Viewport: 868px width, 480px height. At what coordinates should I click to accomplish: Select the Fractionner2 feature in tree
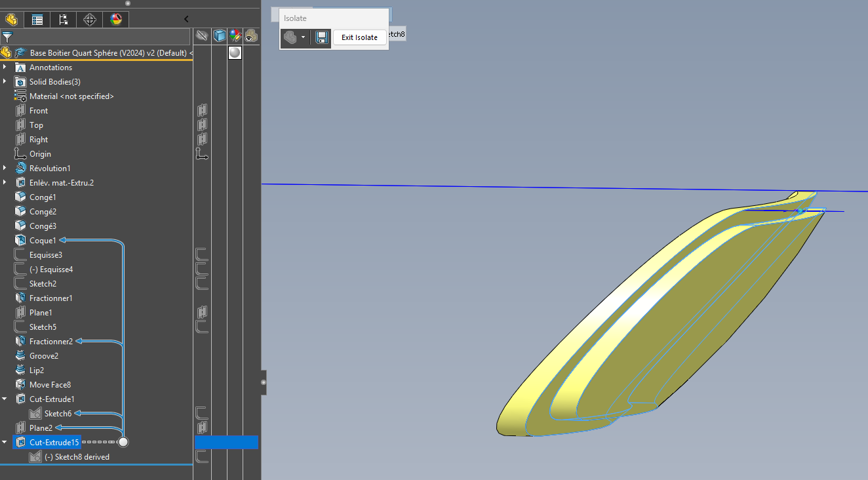pyautogui.click(x=50, y=342)
